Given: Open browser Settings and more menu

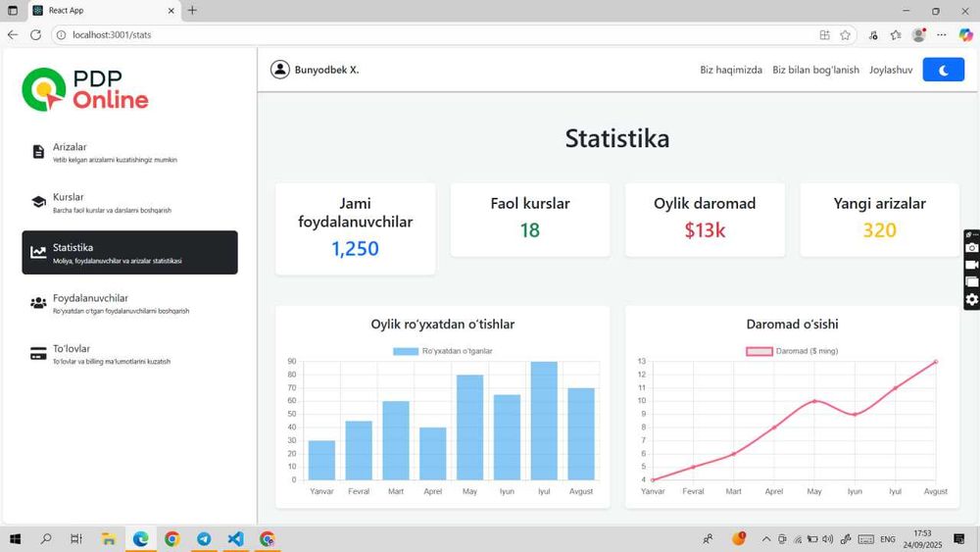Looking at the screenshot, I should 941,35.
